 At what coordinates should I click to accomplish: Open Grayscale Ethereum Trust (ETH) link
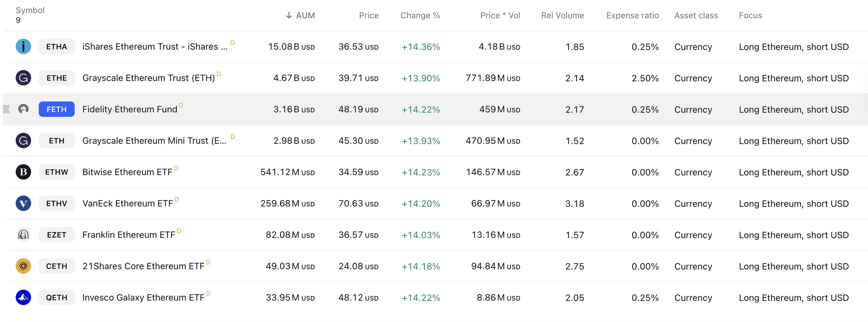click(x=149, y=78)
